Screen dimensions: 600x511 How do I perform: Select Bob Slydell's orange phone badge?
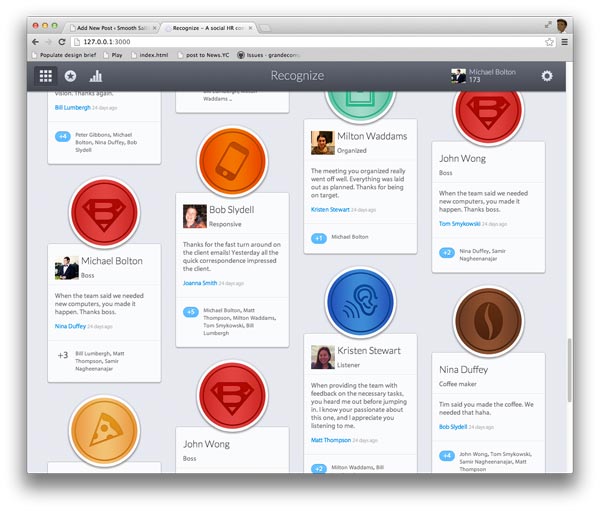point(232,161)
